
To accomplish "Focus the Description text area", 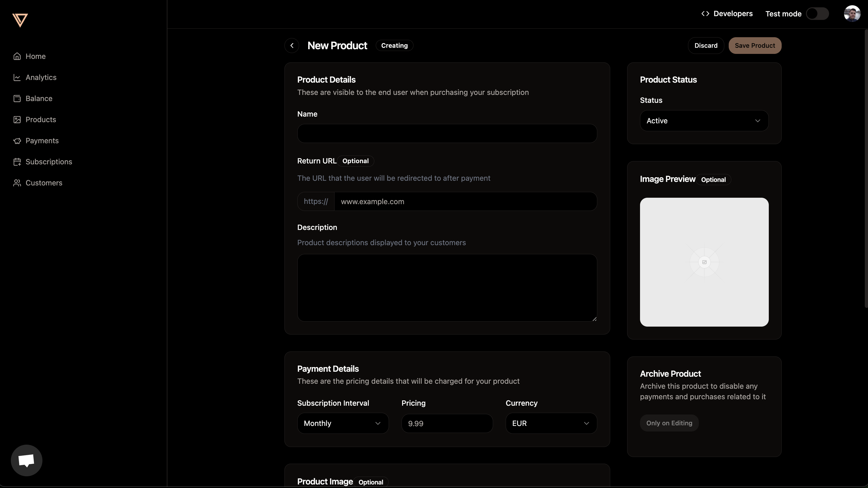I will pos(447,288).
